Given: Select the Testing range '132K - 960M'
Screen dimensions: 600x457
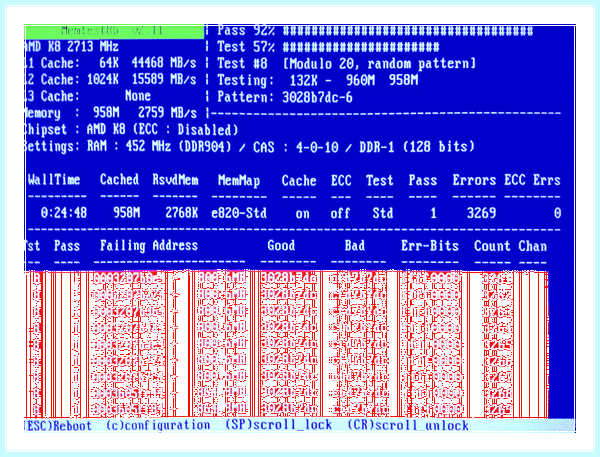Looking at the screenshot, I should [332, 80].
